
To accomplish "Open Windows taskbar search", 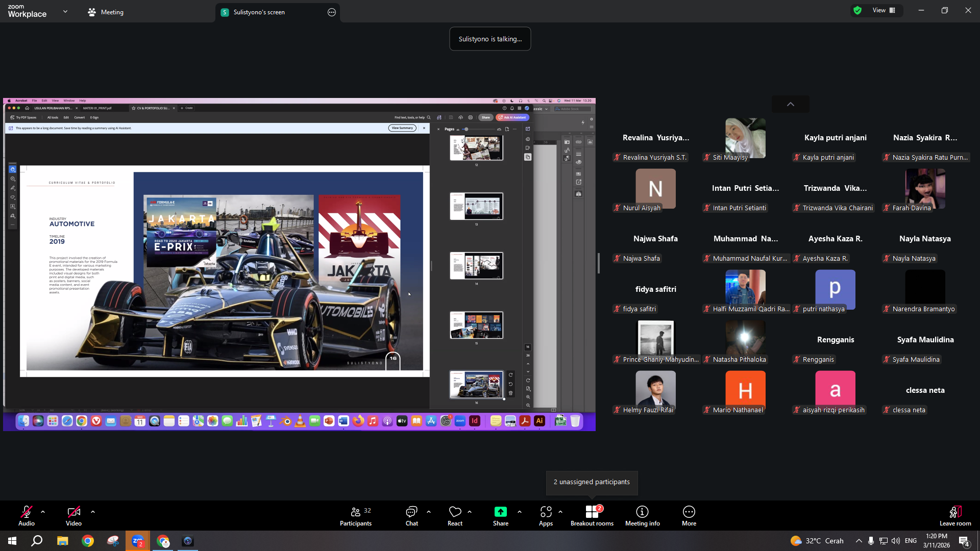I will [37, 541].
